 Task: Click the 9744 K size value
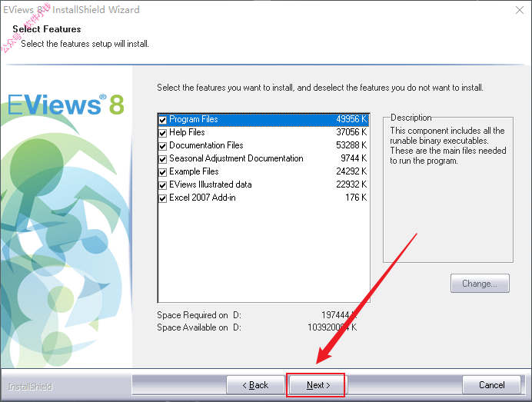(354, 158)
